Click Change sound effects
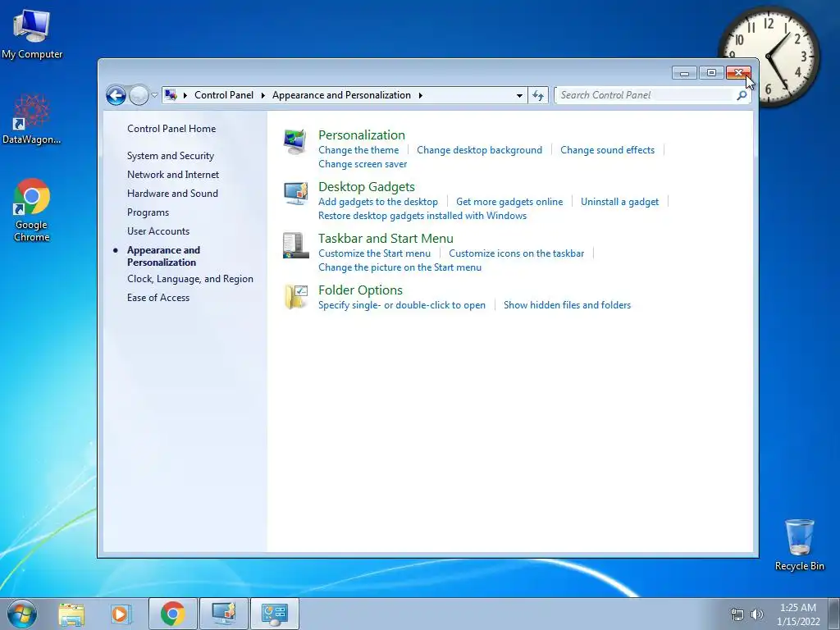This screenshot has width=840, height=630. click(608, 150)
